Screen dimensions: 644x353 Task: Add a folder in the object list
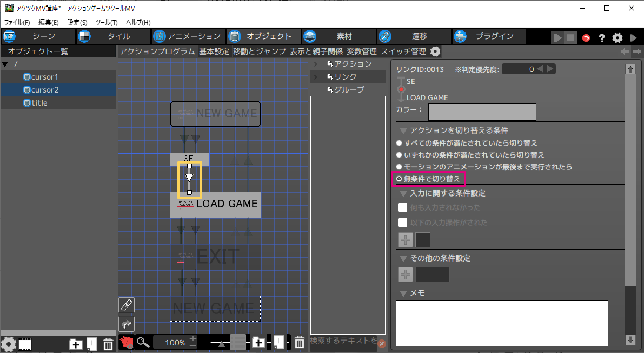coord(76,344)
